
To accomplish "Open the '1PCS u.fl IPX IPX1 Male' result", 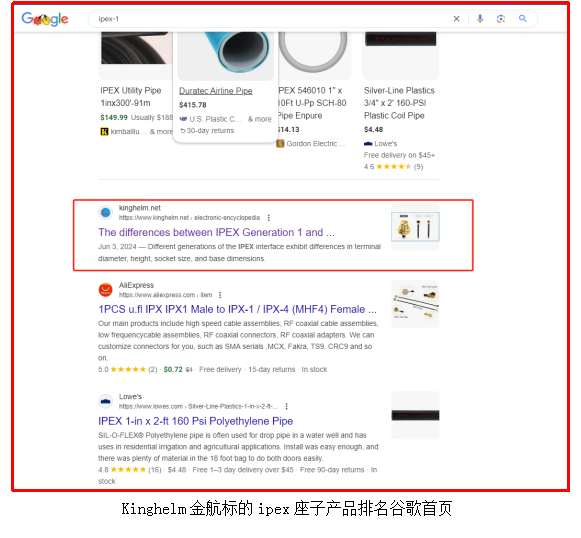I will pyautogui.click(x=238, y=309).
